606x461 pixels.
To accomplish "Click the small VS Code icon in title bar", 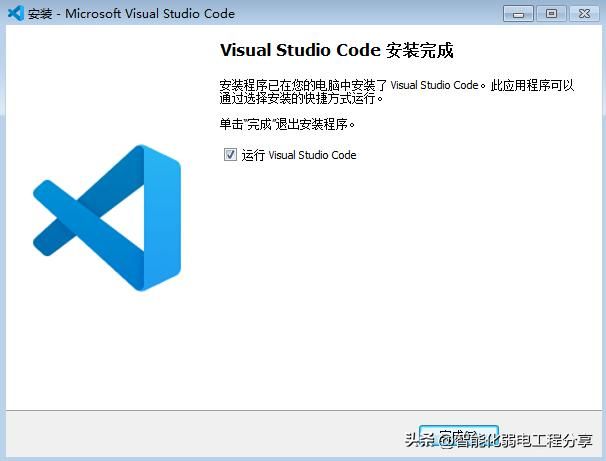I will (15, 14).
